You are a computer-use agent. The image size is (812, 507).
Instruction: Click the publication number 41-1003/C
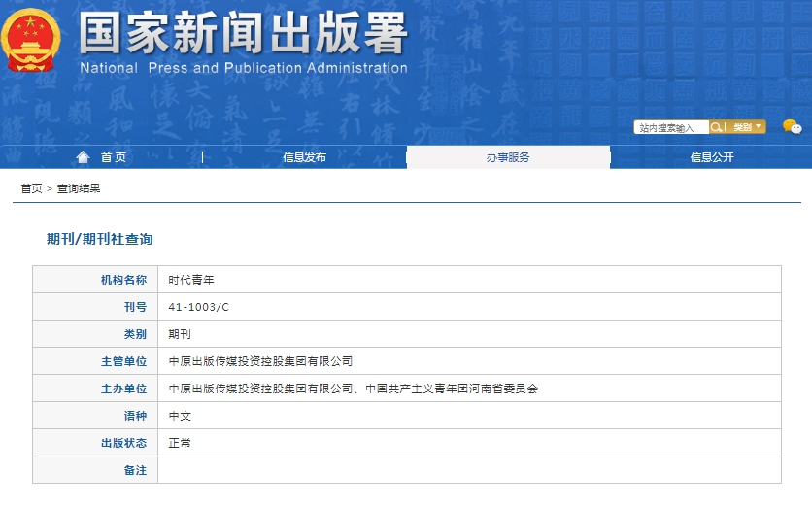click(x=198, y=307)
